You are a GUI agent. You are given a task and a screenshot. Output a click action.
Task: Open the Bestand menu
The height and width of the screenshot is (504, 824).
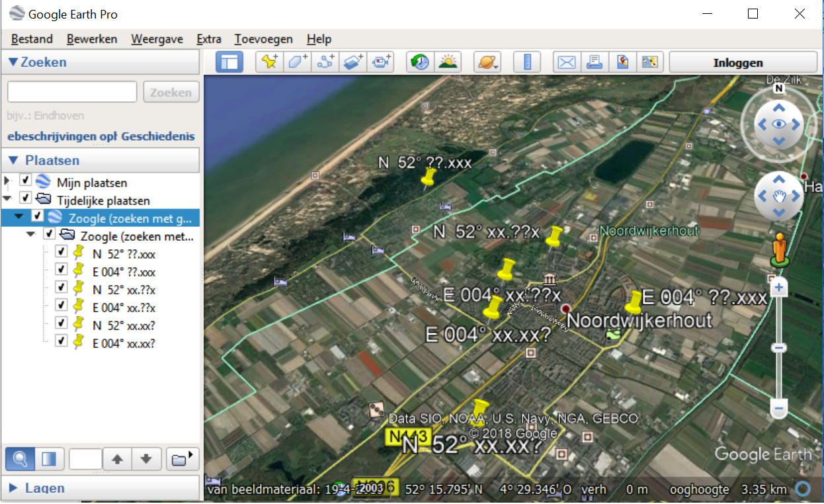[32, 39]
